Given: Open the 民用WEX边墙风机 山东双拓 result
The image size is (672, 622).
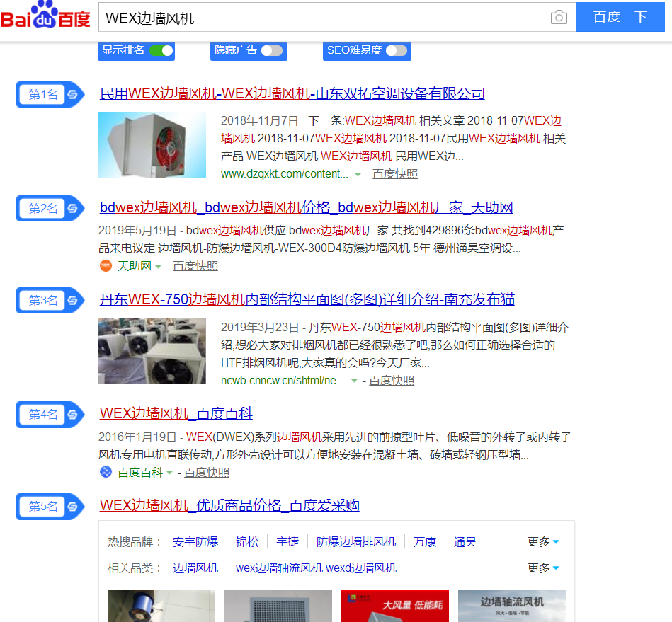Looking at the screenshot, I should pyautogui.click(x=292, y=94).
